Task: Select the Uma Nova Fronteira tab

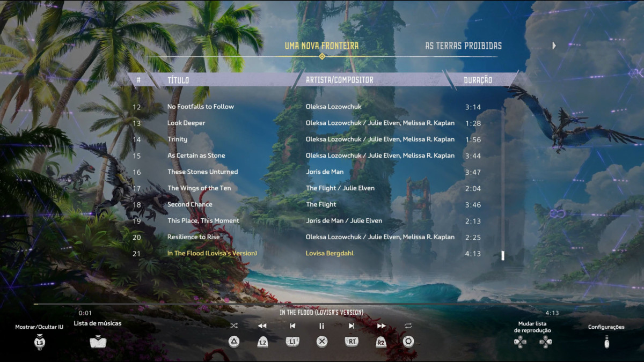Action: tap(321, 46)
